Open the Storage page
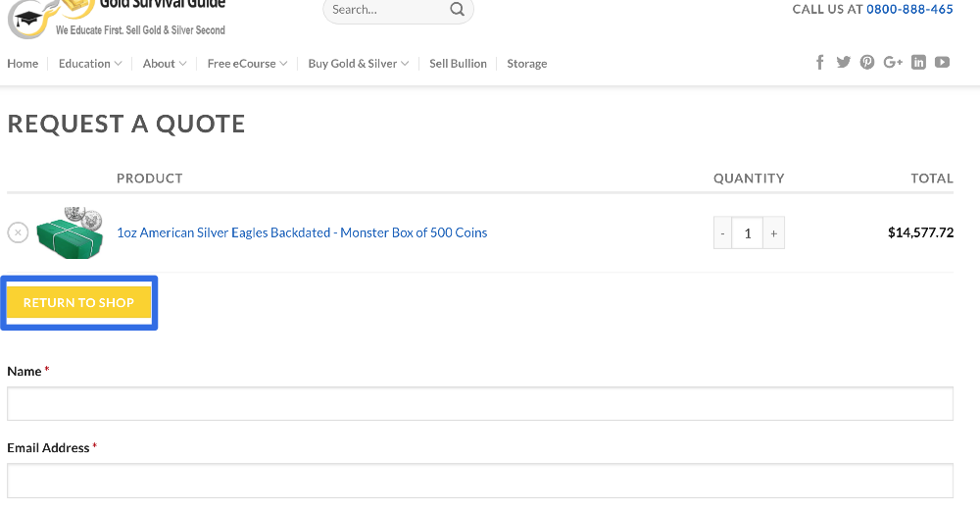980x512 pixels. [527, 63]
